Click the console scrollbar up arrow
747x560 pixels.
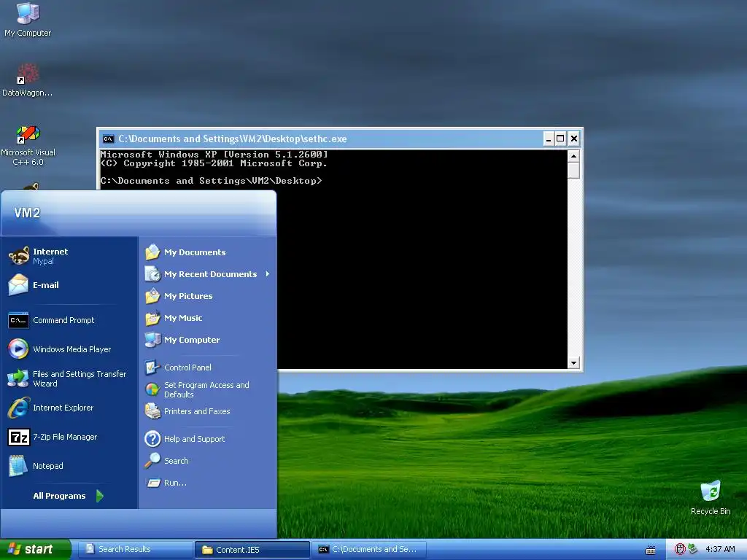pos(573,156)
